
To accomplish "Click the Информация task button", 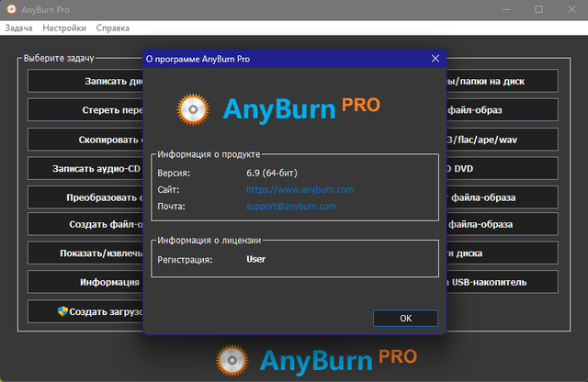I will point(85,282).
